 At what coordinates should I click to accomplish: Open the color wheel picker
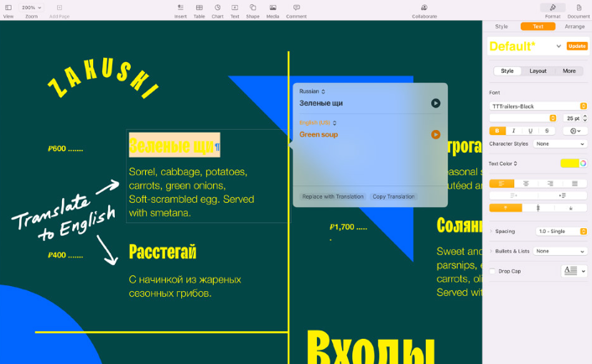[x=584, y=163]
